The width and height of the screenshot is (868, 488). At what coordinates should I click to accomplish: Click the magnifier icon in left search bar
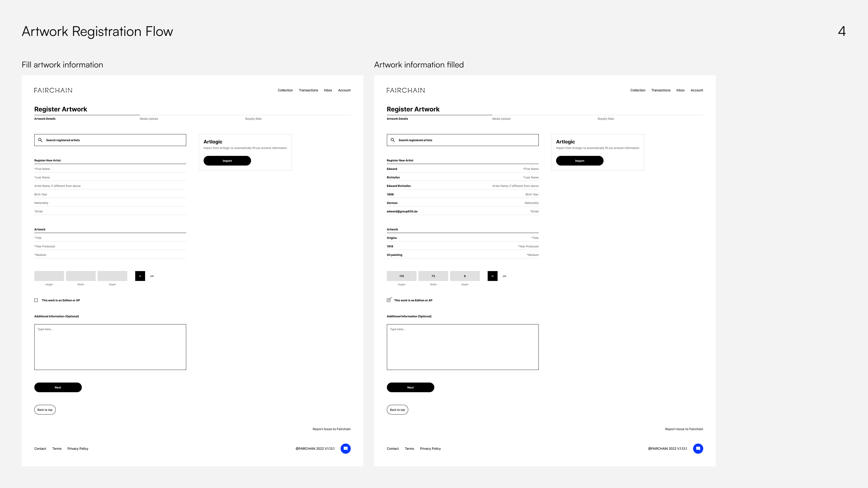[x=40, y=140]
